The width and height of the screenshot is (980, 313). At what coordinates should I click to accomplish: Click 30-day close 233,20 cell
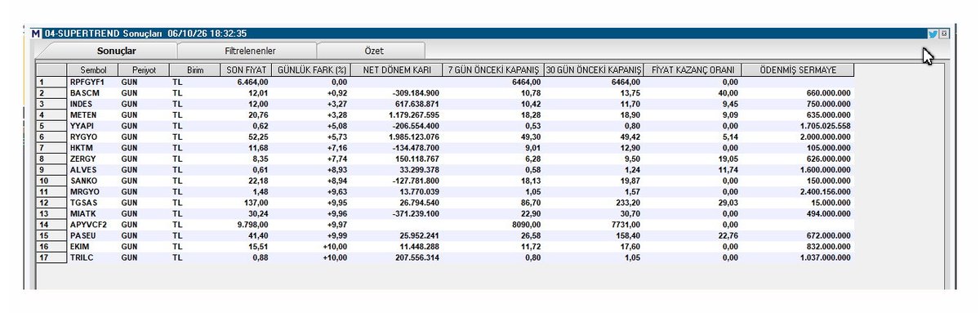coord(629,202)
